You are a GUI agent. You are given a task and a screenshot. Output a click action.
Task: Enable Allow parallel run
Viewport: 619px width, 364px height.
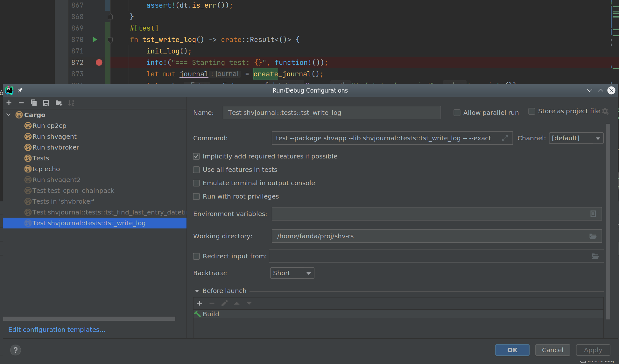point(457,113)
